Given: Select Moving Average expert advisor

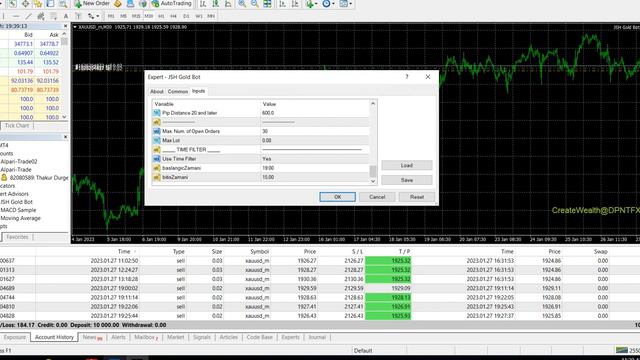Looking at the screenshot, I should [20, 218].
